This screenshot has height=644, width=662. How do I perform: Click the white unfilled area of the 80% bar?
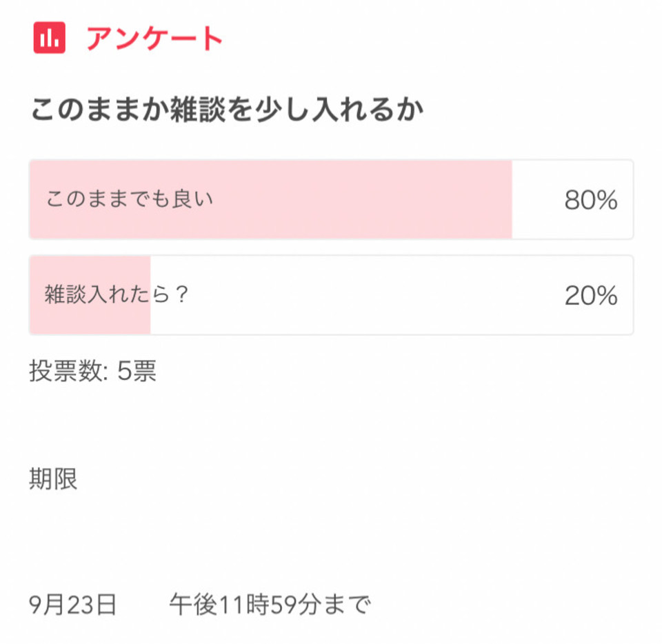(x=572, y=200)
